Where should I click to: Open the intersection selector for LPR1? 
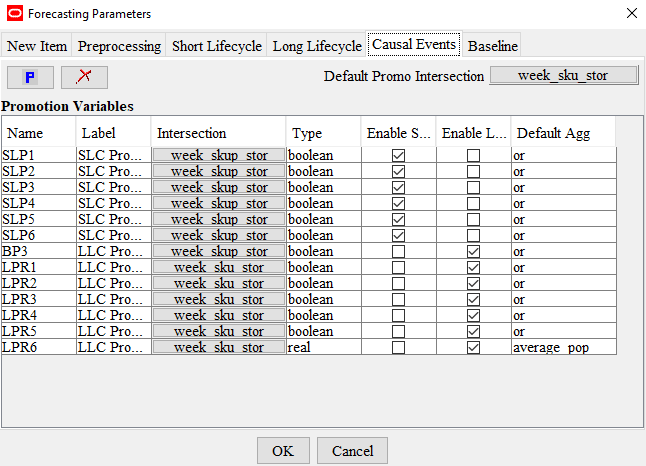pyautogui.click(x=219, y=267)
